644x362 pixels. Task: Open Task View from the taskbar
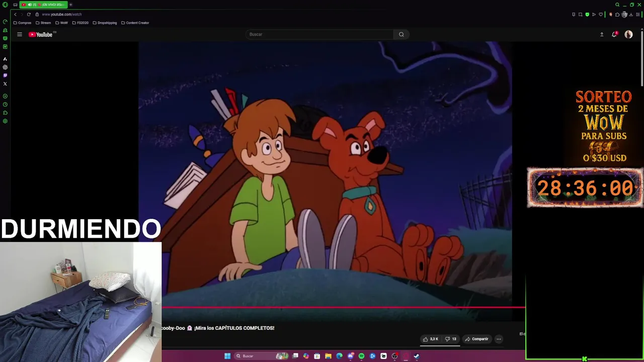[x=295, y=356]
